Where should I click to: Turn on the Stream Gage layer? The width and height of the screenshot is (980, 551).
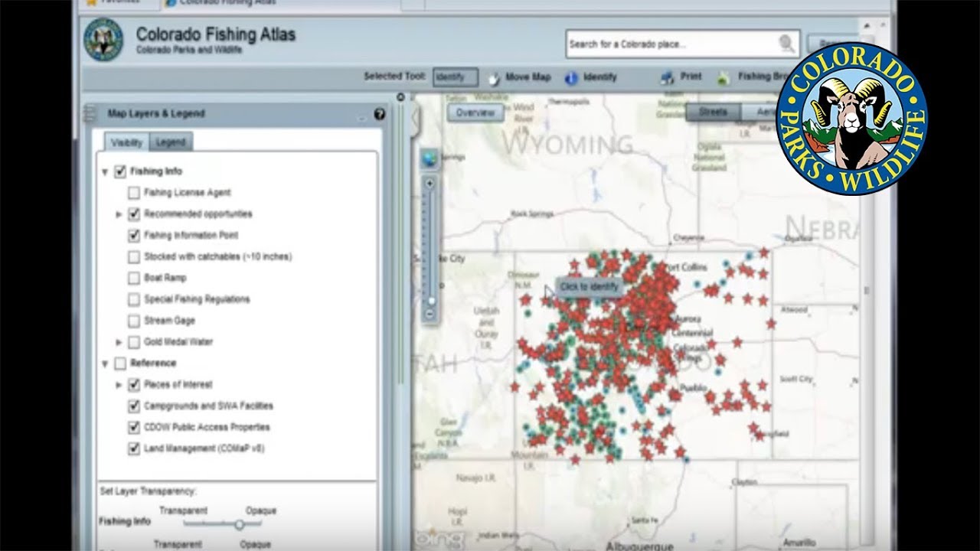pyautogui.click(x=134, y=321)
